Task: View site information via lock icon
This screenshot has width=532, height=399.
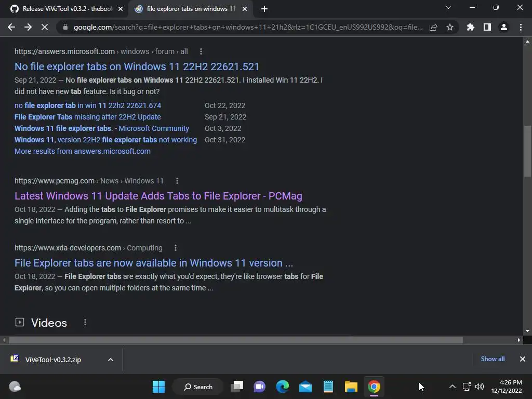Action: (65, 27)
